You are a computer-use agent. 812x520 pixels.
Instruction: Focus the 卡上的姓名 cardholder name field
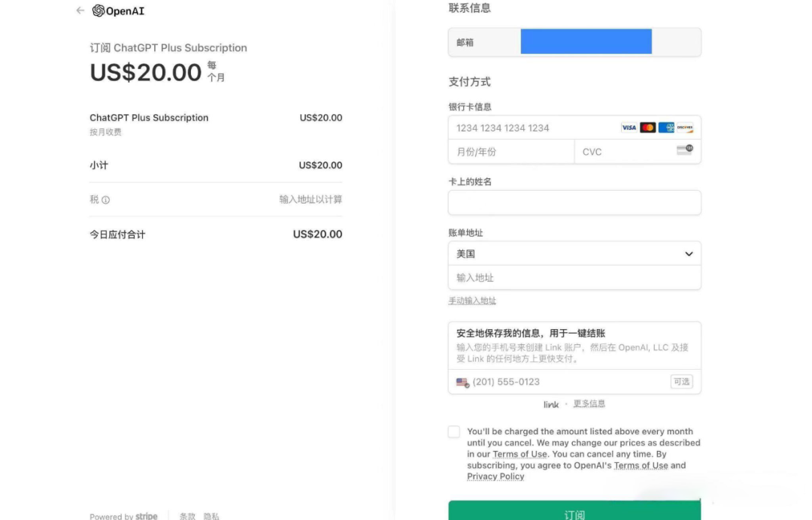coord(574,202)
